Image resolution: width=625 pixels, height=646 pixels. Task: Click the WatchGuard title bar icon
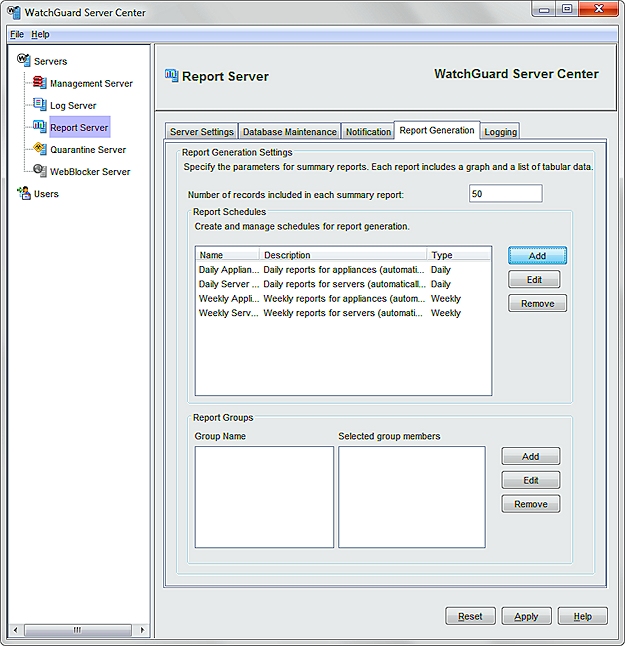tap(14, 12)
